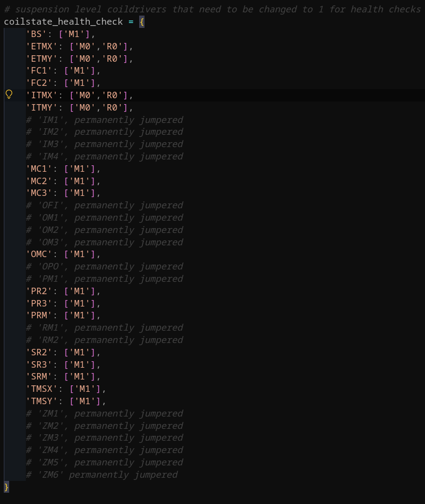This screenshot has width=425, height=504.
Task: Click the 'MC2' dictionary key
Action: (39, 181)
